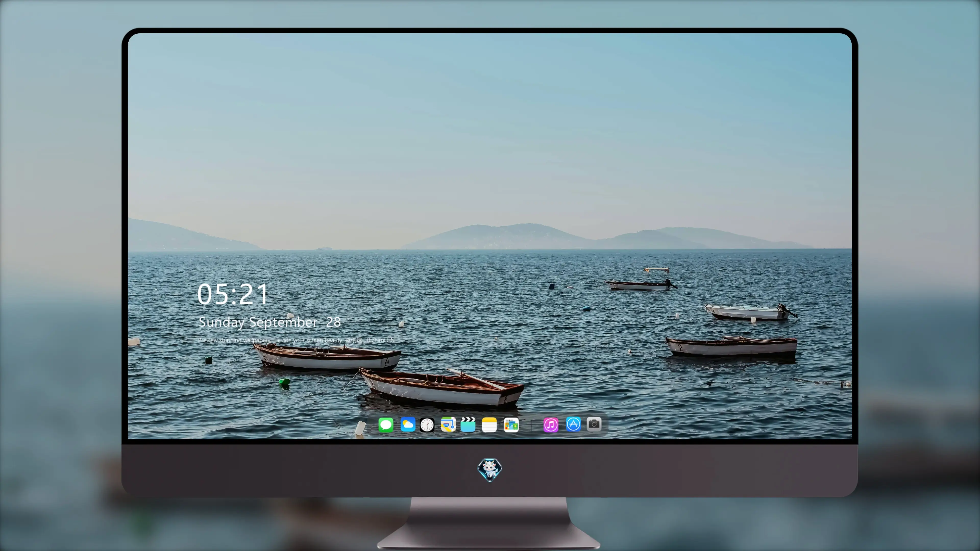This screenshot has width=980, height=551.
Task: Open the App Store icon in the dock
Action: coord(573,424)
